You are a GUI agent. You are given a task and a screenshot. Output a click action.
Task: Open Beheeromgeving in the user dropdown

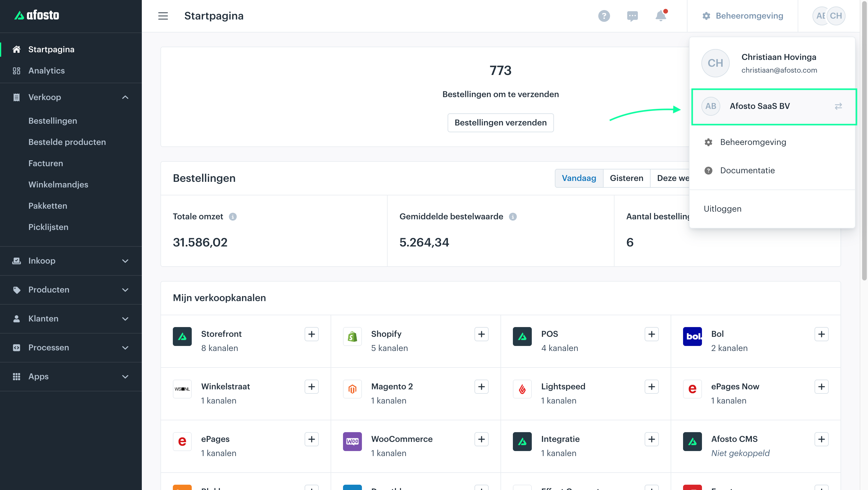tap(772, 142)
